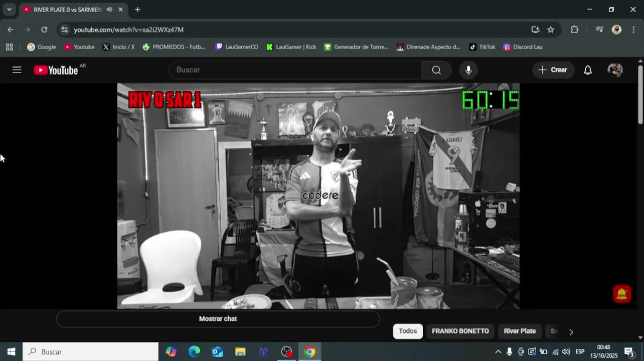Open the LauGamerCO Twitch bookmark
This screenshot has height=361, width=644.
(237, 47)
